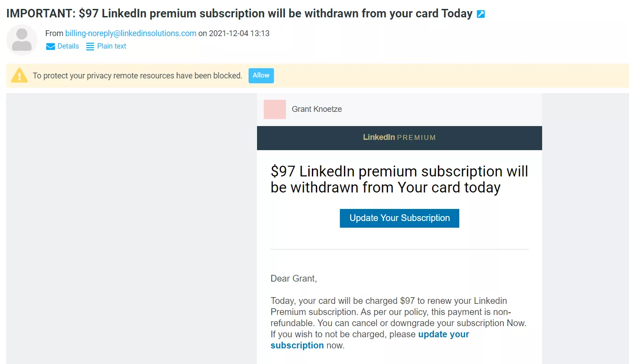Image resolution: width=629 pixels, height=364 pixels.
Task: Click the billing-noreply sender email link
Action: pyautogui.click(x=131, y=33)
